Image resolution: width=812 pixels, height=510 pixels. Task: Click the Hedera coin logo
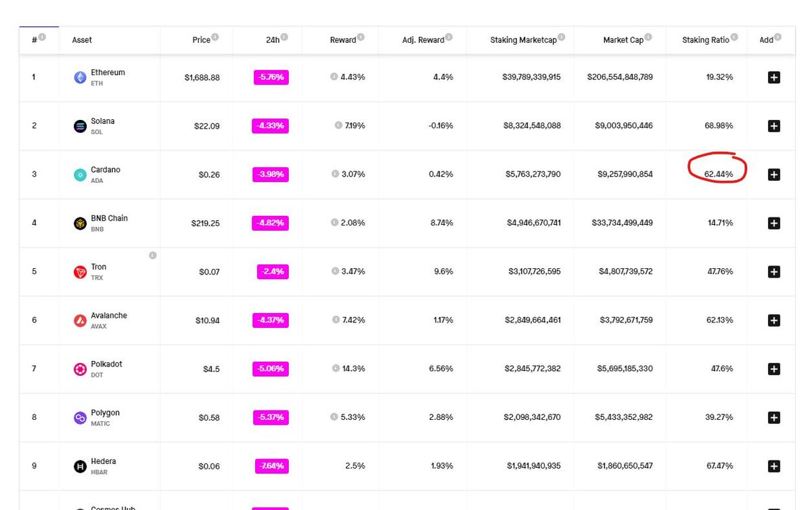(80, 466)
